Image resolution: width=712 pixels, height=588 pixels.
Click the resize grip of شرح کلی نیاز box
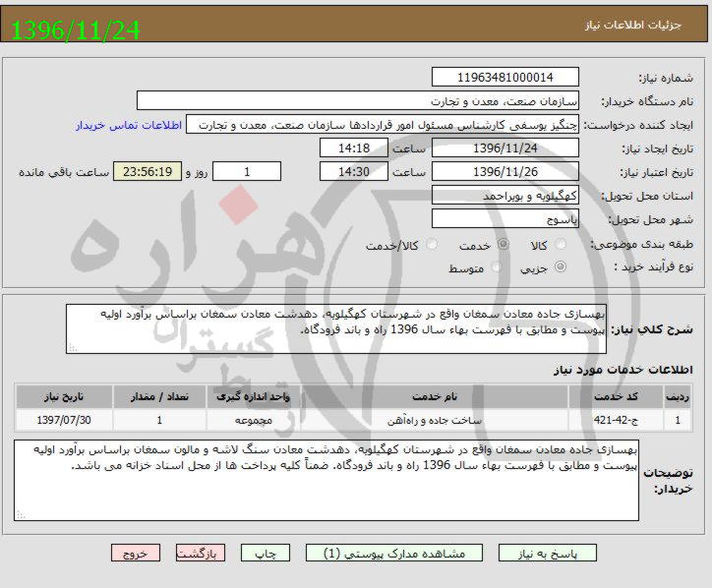coord(72,348)
